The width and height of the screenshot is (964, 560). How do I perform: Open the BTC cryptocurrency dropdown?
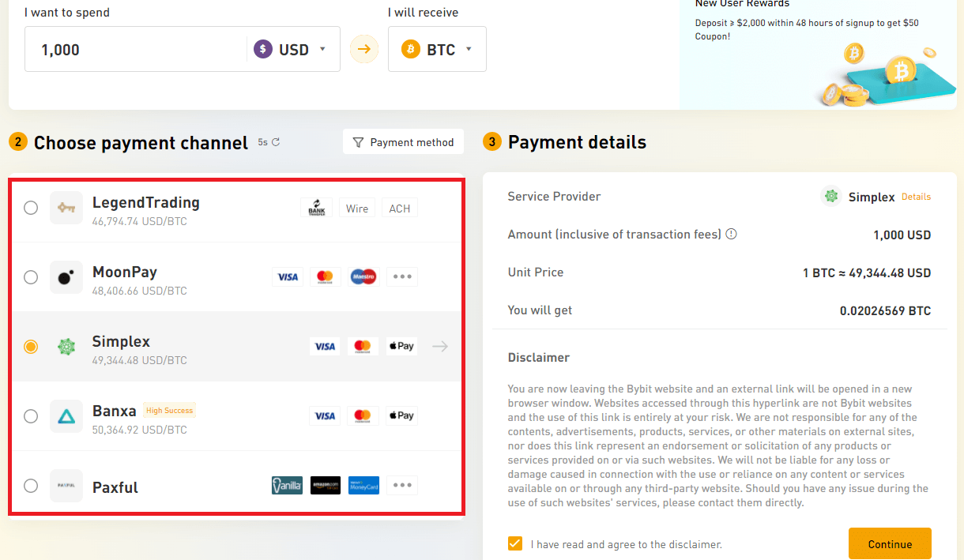pos(437,48)
